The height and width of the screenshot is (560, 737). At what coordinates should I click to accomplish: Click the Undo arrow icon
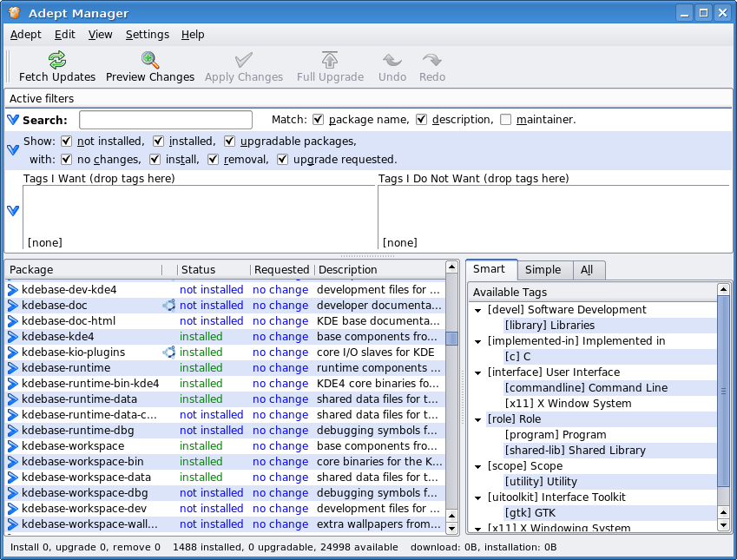(x=392, y=60)
